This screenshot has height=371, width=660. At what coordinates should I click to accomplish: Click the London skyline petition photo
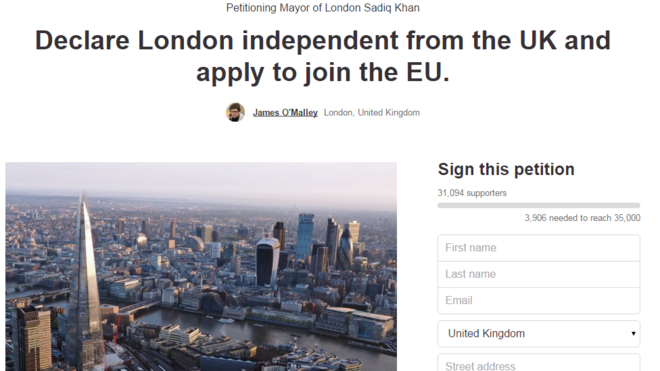coord(201,267)
